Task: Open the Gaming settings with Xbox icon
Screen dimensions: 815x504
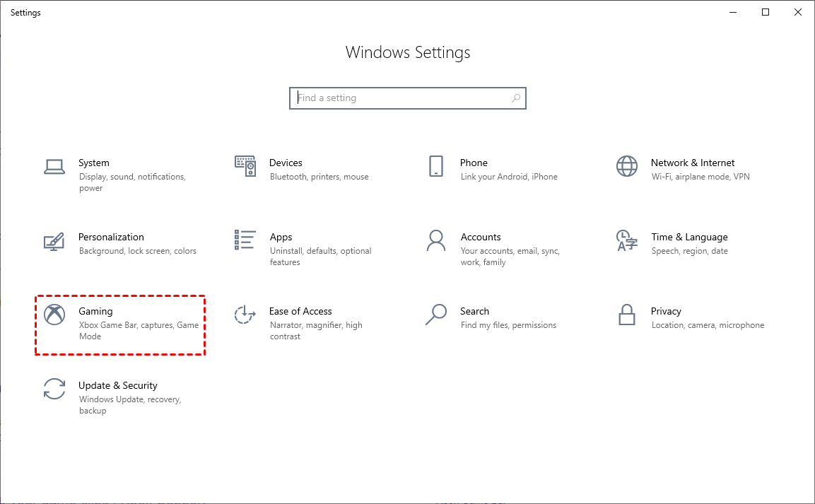Action: coord(54,316)
